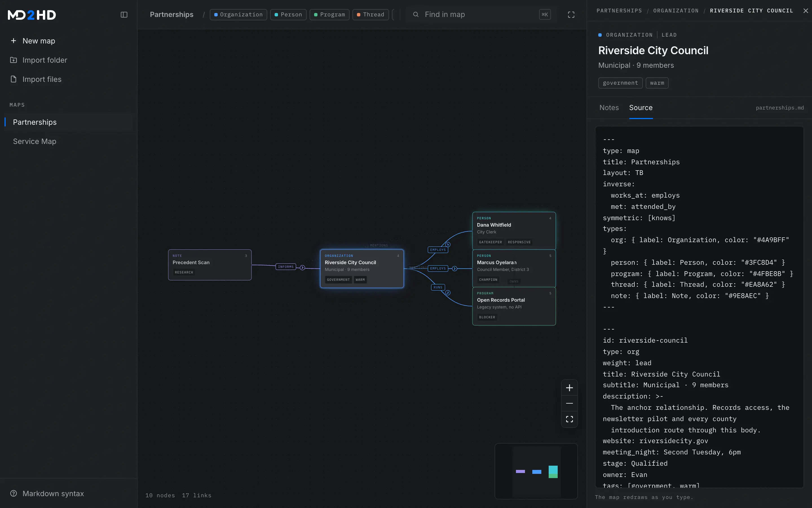812x508 pixels.
Task: Click the arrow icon on RUNS edge
Action: 448,293
